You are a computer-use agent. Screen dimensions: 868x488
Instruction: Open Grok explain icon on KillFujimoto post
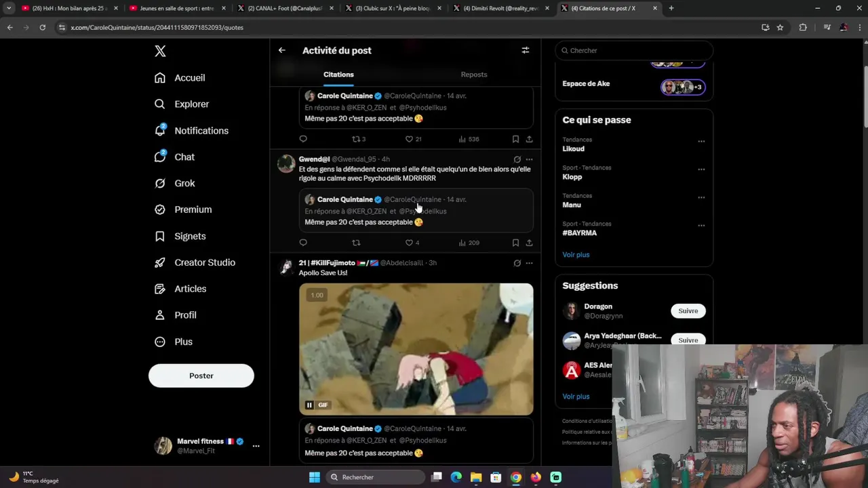pyautogui.click(x=517, y=263)
